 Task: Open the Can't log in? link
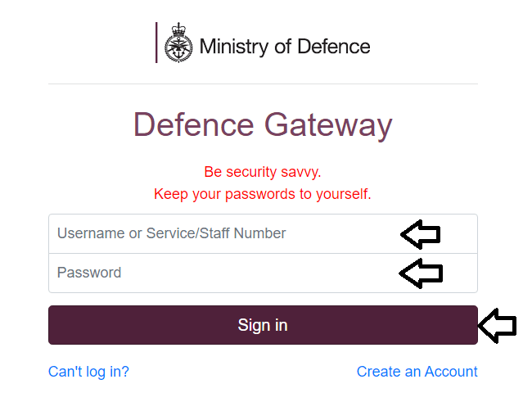tap(88, 372)
